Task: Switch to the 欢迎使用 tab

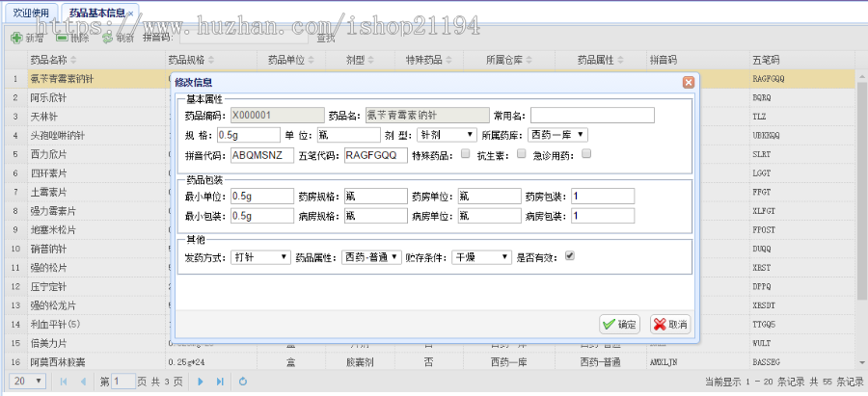Action: coord(31,13)
